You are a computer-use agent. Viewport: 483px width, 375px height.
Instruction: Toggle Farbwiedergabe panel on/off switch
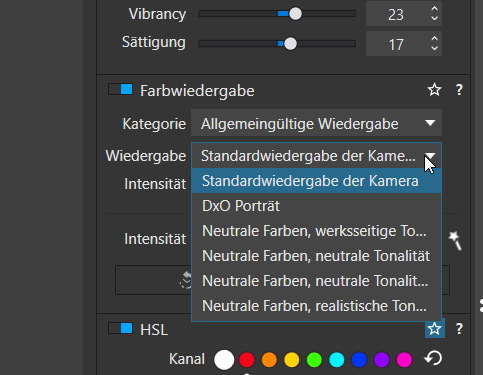[x=120, y=90]
